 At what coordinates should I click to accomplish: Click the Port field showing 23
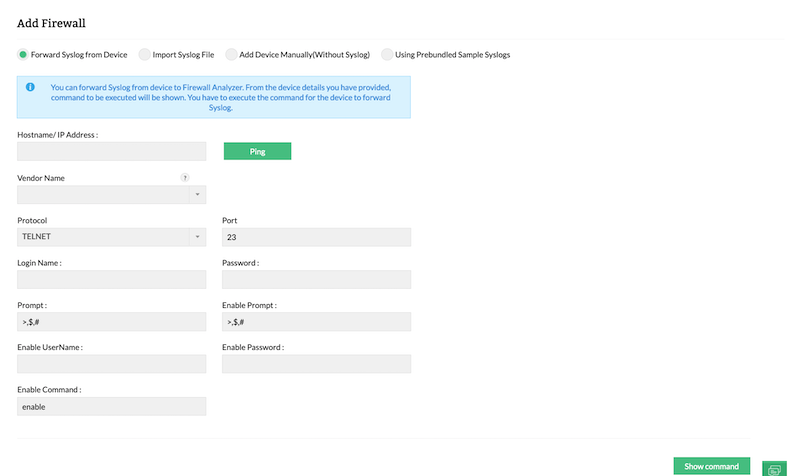tap(316, 237)
